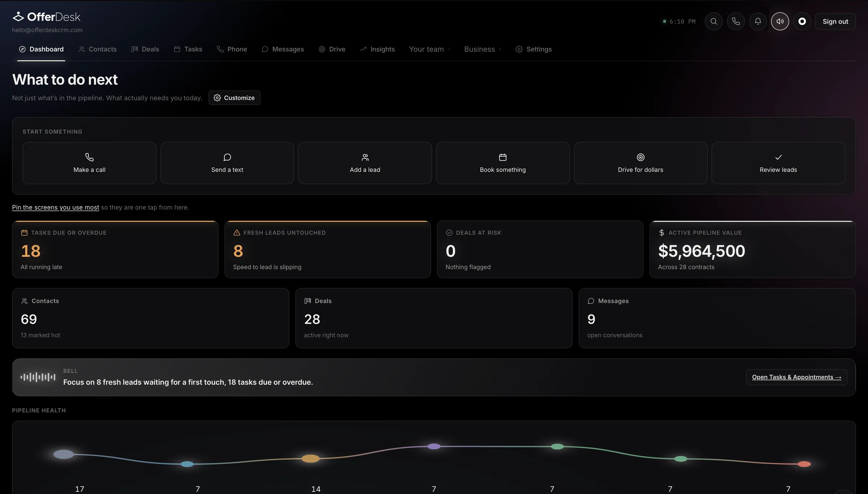Click the 13 marked hot text
Screen dimensions: 868x494
coord(41,335)
